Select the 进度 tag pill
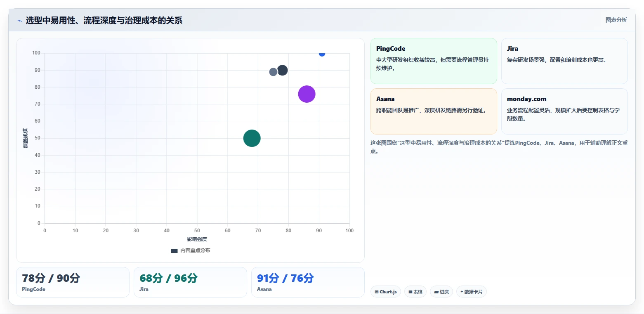Image resolution: width=644 pixels, height=314 pixels. [x=441, y=292]
